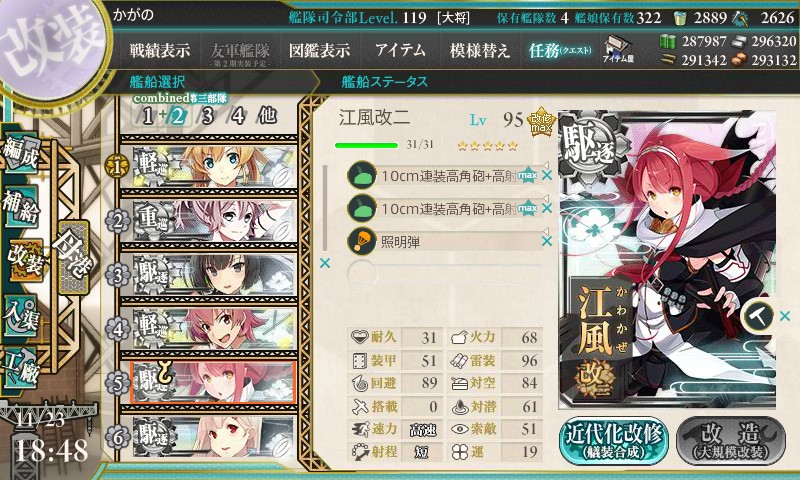Click the first 10cm gun equipment icon
The width and height of the screenshot is (800, 480).
(361, 176)
